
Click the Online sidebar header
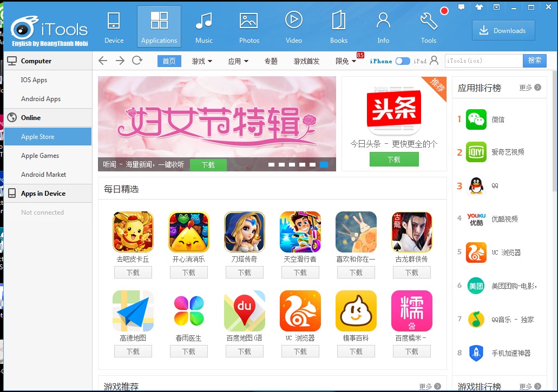(48, 118)
